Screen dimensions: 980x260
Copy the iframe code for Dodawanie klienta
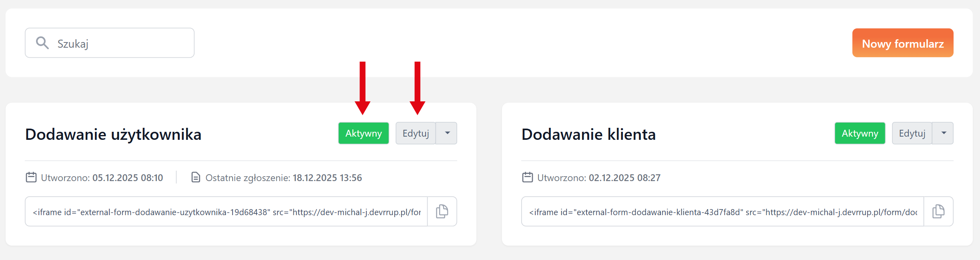click(x=938, y=212)
